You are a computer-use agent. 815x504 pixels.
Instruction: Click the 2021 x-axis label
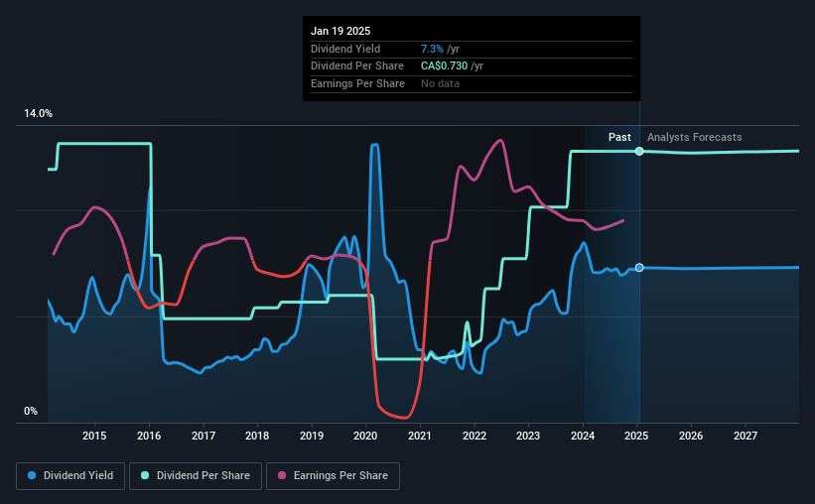pos(420,436)
